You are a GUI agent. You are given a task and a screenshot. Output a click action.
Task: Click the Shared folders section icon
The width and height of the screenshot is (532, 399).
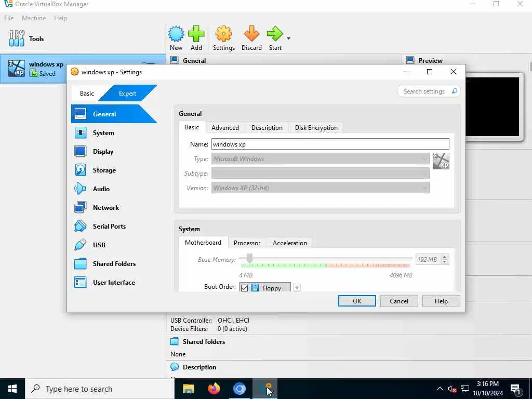point(175,341)
